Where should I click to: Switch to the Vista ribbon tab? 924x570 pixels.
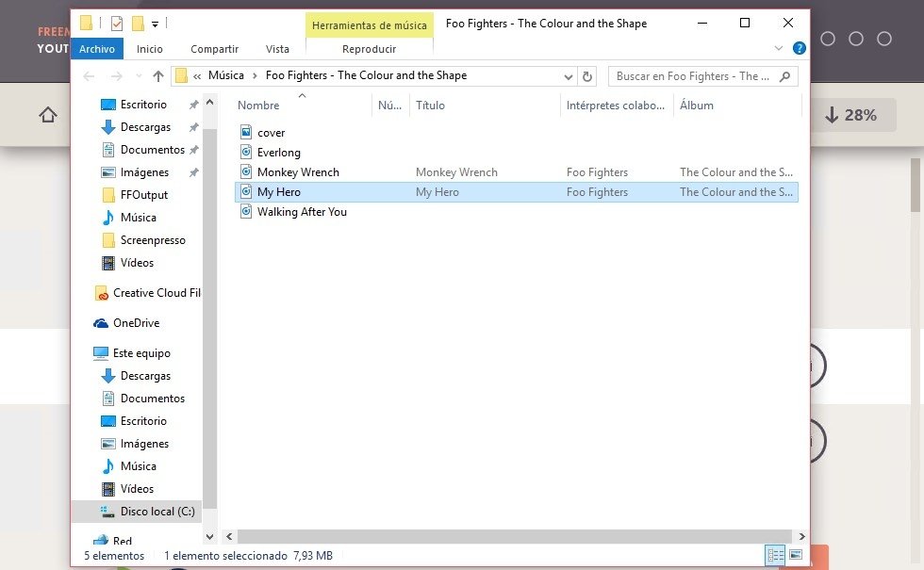click(x=277, y=49)
